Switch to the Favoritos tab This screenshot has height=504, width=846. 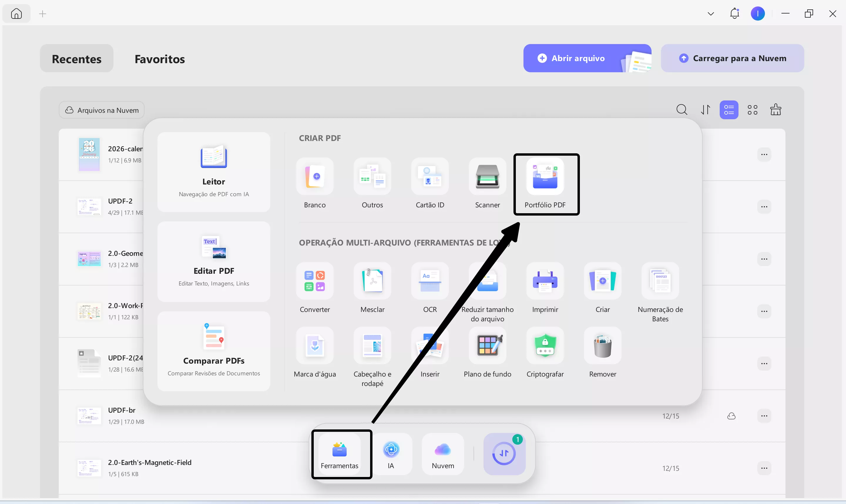[159, 58]
